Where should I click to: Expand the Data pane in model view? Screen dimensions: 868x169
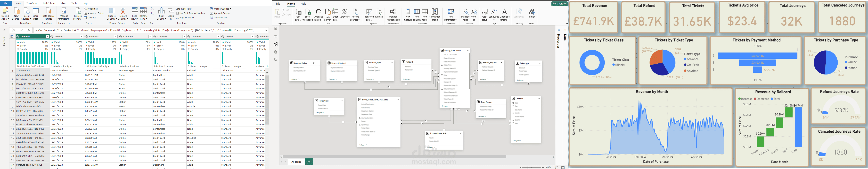565,30
